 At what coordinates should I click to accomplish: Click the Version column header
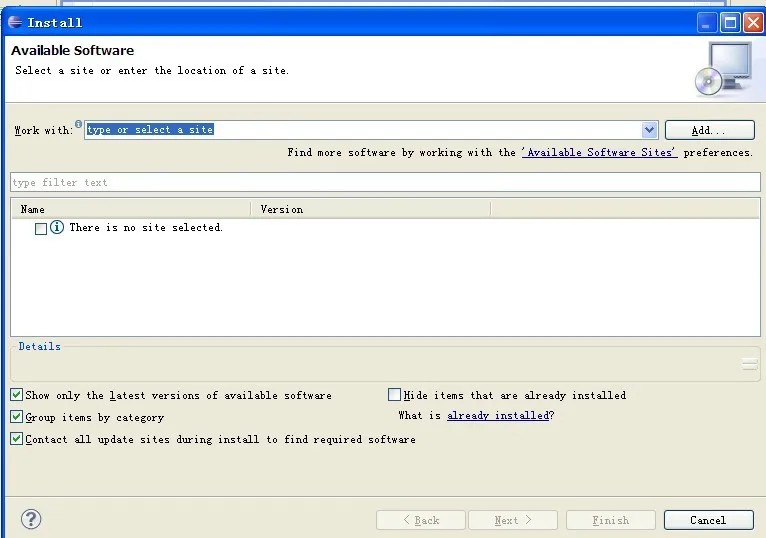pos(370,209)
